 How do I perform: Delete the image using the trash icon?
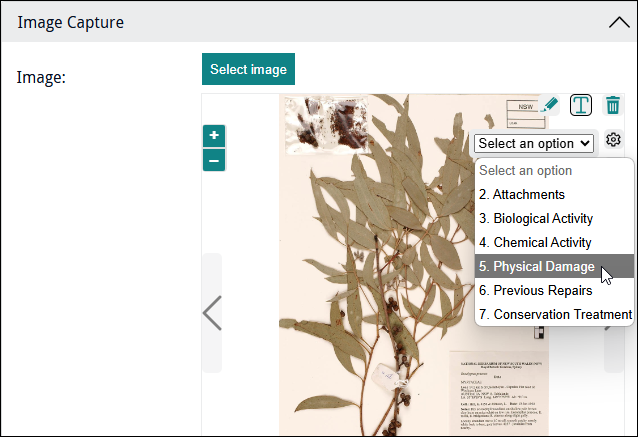pos(613,105)
